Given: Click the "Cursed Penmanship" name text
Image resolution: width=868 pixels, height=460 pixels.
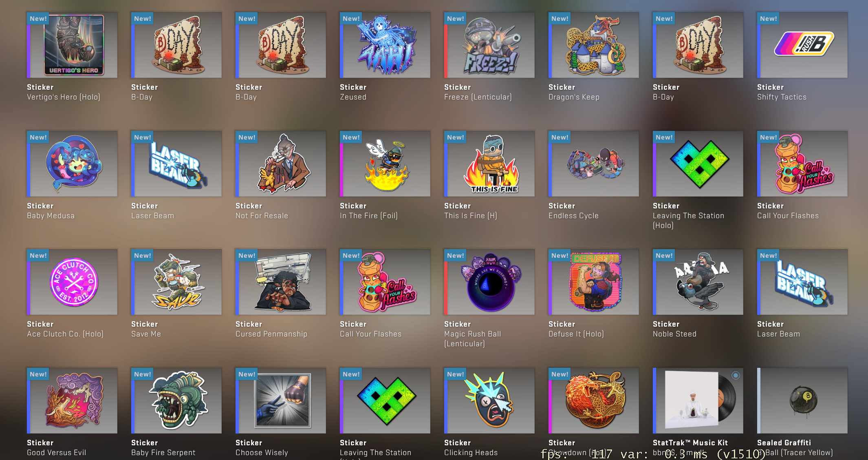Looking at the screenshot, I should [271, 334].
